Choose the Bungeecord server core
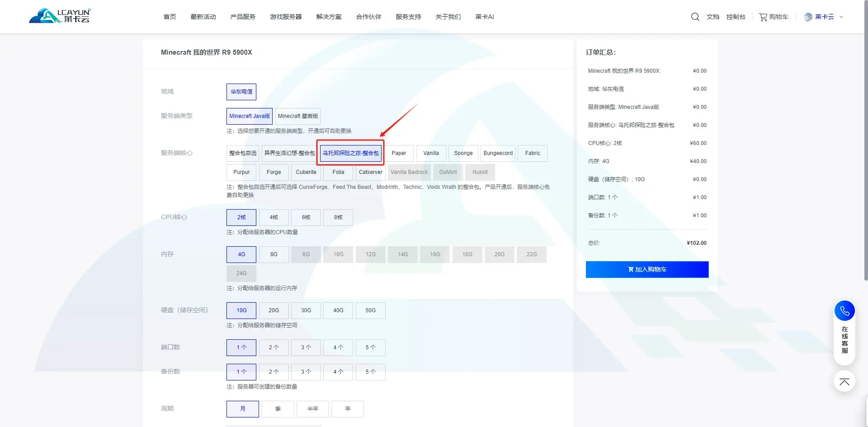Screen dimensions: 868x427 tap(498, 153)
